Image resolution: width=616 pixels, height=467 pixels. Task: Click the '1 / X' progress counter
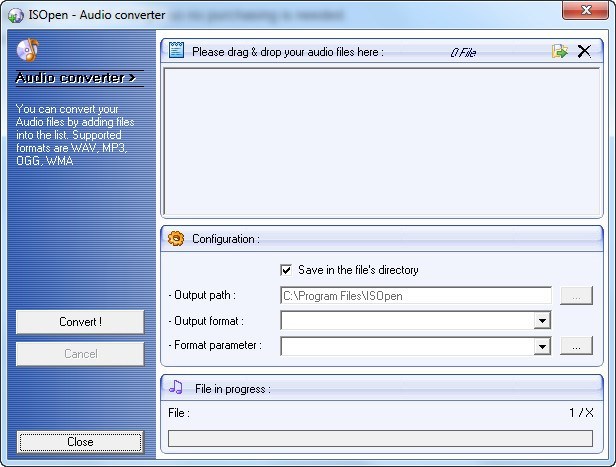pyautogui.click(x=581, y=413)
